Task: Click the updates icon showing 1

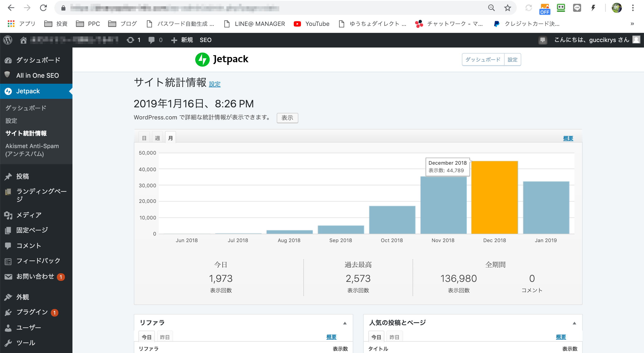Action: (x=133, y=40)
